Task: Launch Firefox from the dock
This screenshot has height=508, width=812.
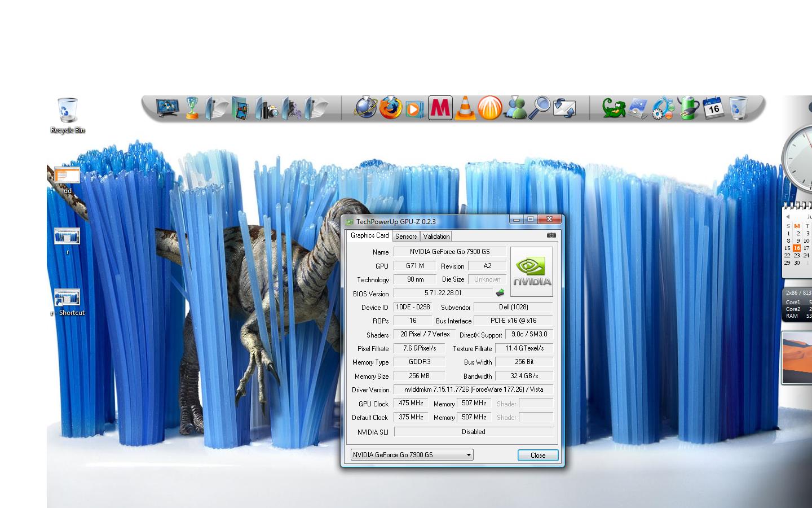Action: tap(390, 107)
